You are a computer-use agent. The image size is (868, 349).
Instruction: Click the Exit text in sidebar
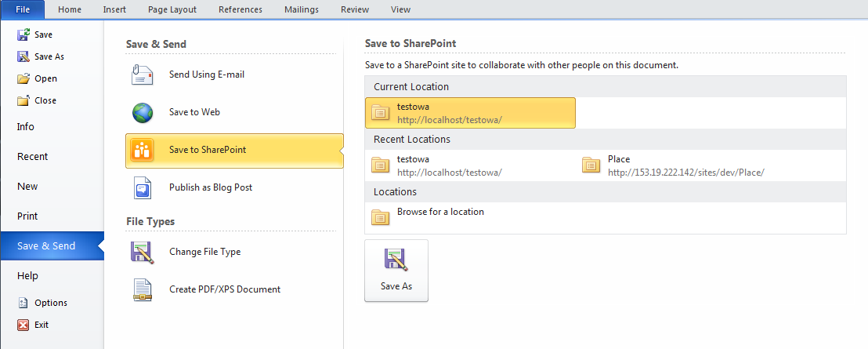[42, 325]
